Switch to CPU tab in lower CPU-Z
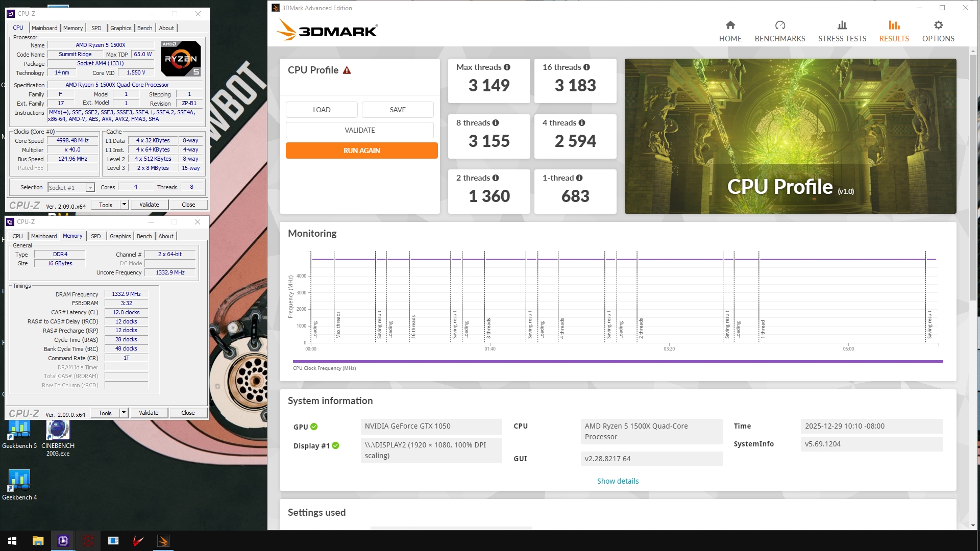Viewport: 980px width, 551px height. (17, 236)
